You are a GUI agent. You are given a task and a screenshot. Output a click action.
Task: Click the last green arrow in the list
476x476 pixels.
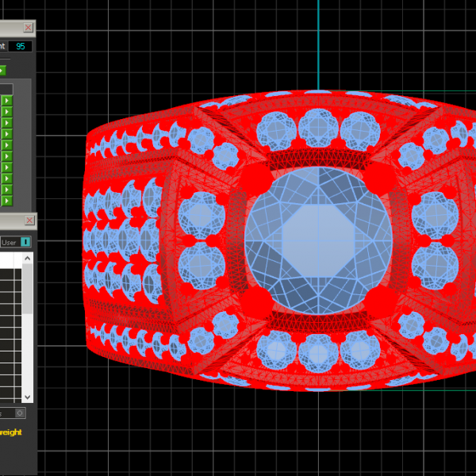pos(6,201)
